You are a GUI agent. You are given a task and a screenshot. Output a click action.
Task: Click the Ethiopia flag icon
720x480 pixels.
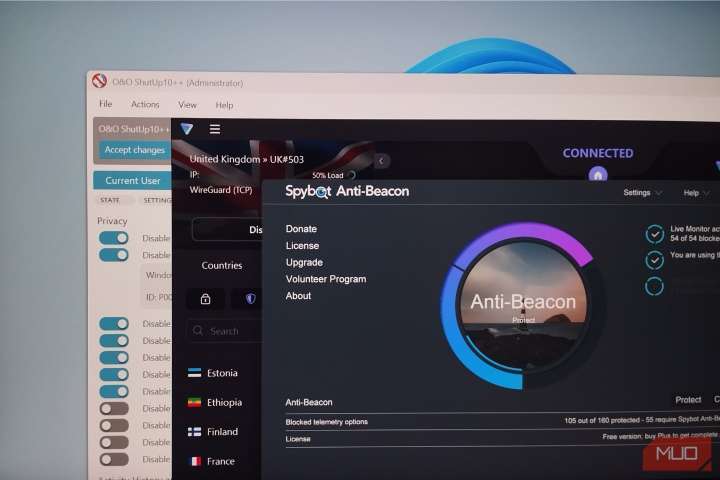pos(195,402)
